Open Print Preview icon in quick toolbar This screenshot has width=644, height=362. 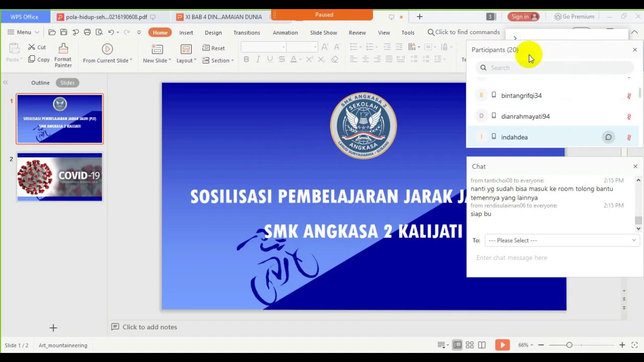[x=99, y=32]
